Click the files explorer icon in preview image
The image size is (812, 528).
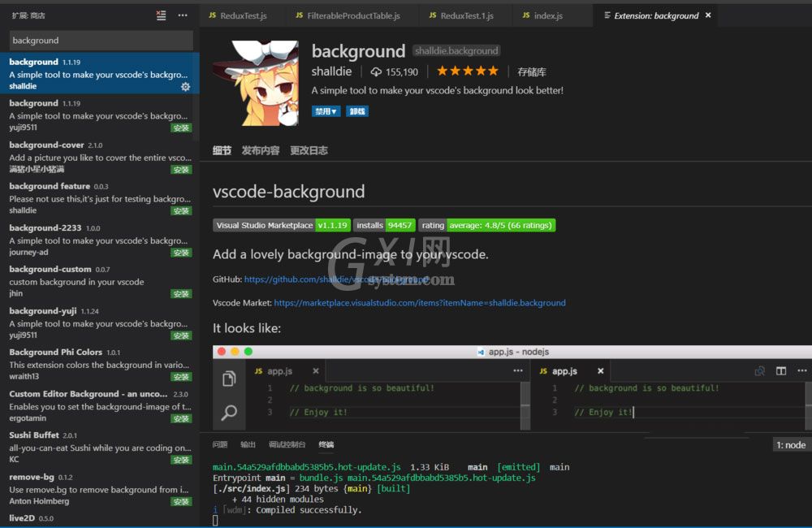(x=229, y=379)
